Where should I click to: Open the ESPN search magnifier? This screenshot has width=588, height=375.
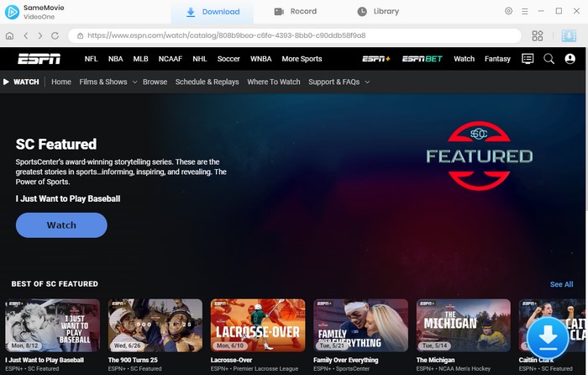point(549,59)
